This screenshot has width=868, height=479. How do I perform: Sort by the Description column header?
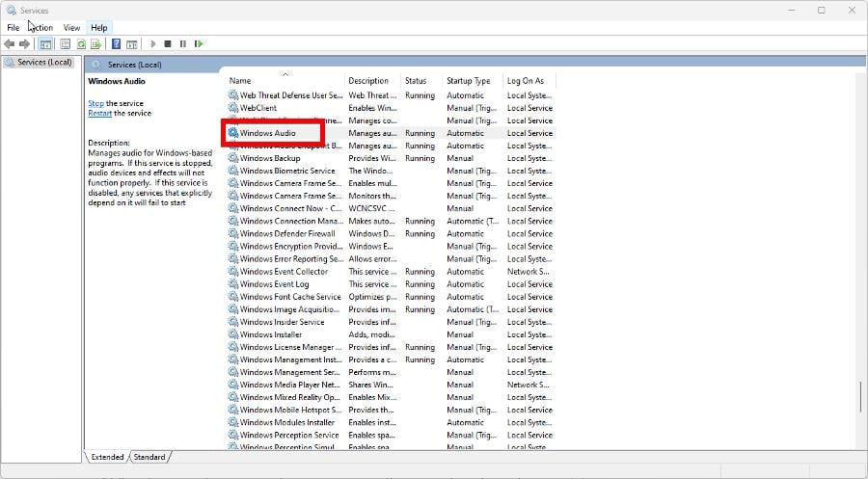373,81
